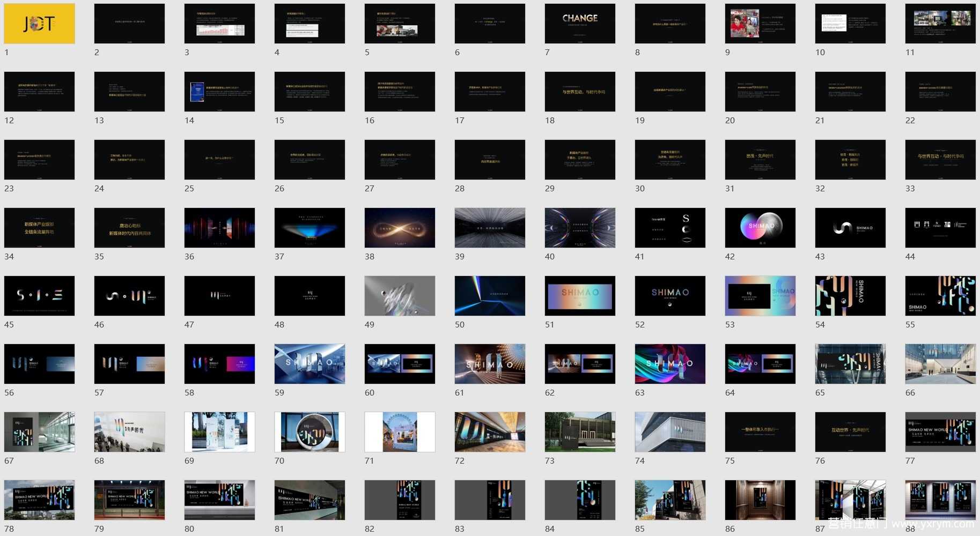This screenshot has height=536, width=980.
Task: Select slide 85 with outdoor building banner
Action: pyautogui.click(x=670, y=500)
